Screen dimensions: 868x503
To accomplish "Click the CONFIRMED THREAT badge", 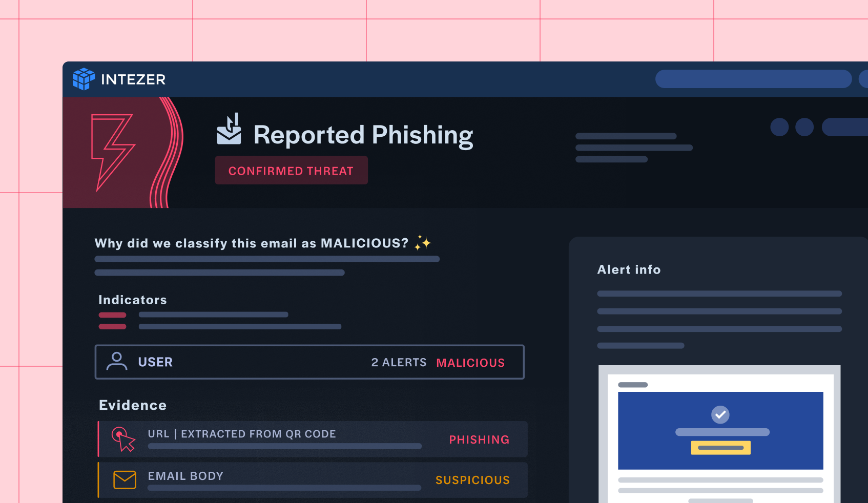I will [291, 171].
